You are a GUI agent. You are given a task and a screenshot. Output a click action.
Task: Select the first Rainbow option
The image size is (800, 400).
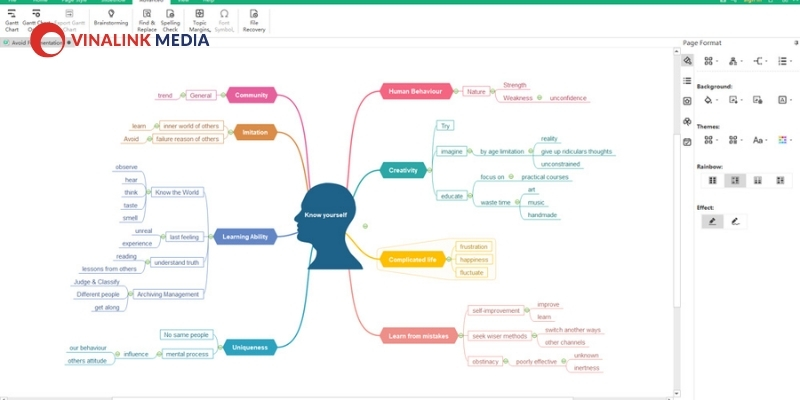point(713,180)
